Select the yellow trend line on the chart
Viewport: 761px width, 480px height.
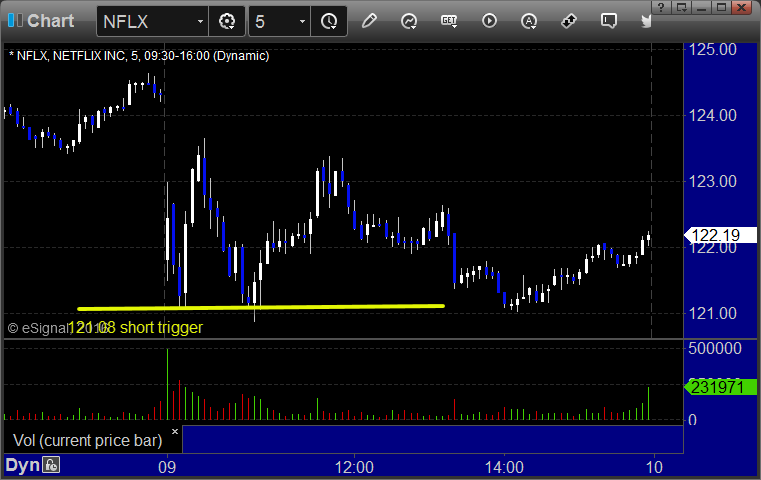click(261, 307)
